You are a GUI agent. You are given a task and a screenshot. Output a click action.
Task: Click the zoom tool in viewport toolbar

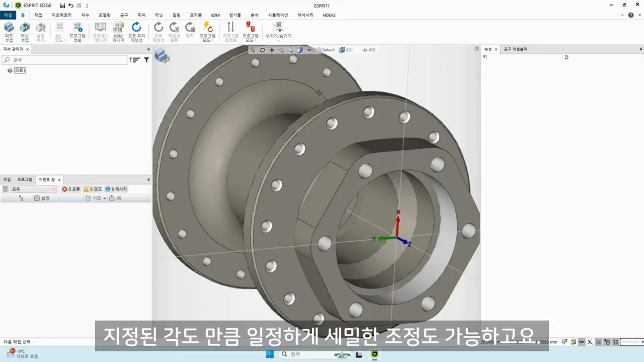pyautogui.click(x=281, y=50)
